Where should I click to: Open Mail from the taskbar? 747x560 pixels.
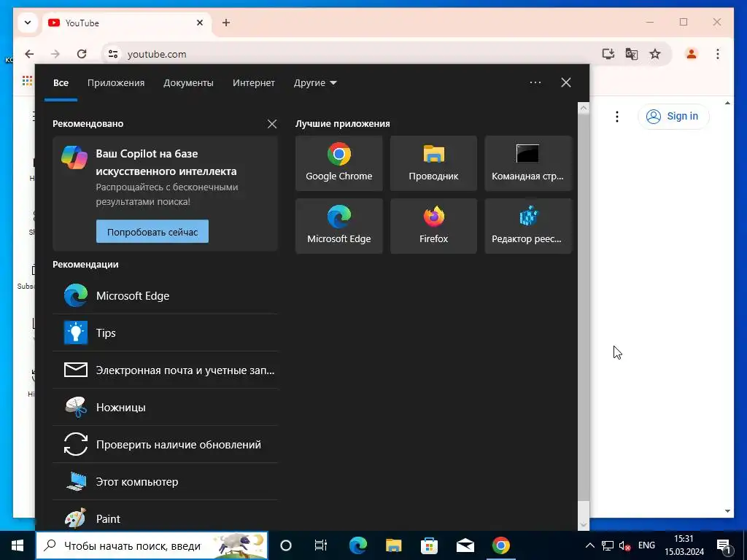tap(465, 545)
